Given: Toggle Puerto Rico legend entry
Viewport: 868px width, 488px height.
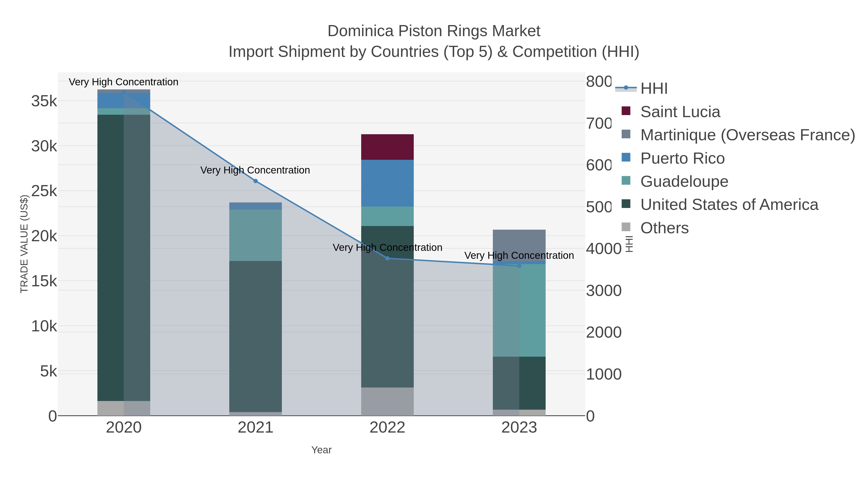Looking at the screenshot, I should pyautogui.click(x=673, y=158).
